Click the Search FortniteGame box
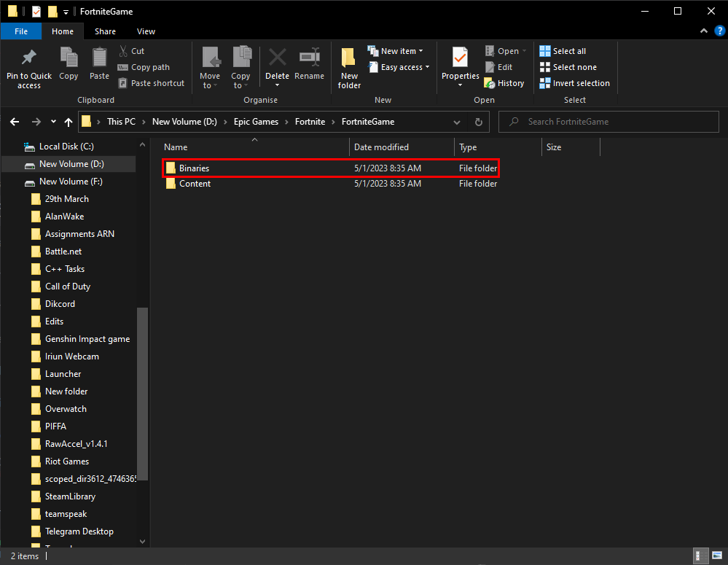 click(x=608, y=122)
